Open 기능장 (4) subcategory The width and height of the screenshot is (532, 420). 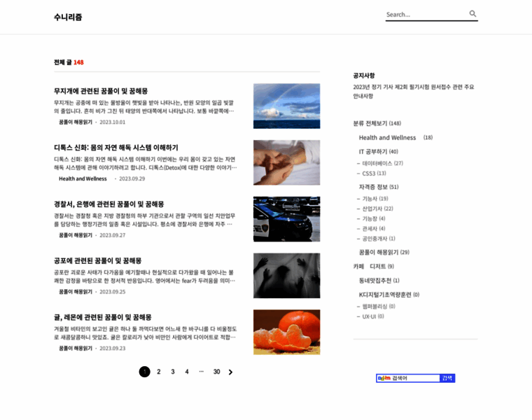374,218
